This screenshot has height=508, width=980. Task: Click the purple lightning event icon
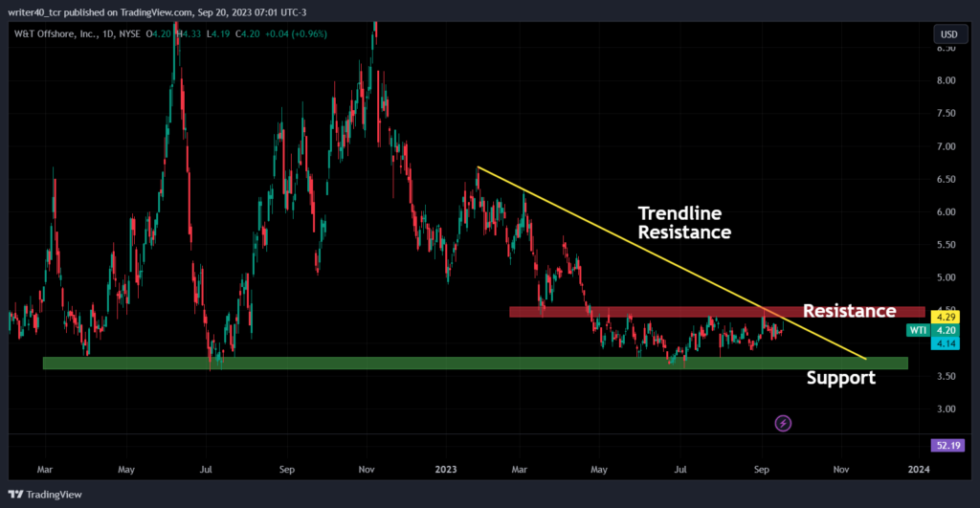(x=783, y=424)
